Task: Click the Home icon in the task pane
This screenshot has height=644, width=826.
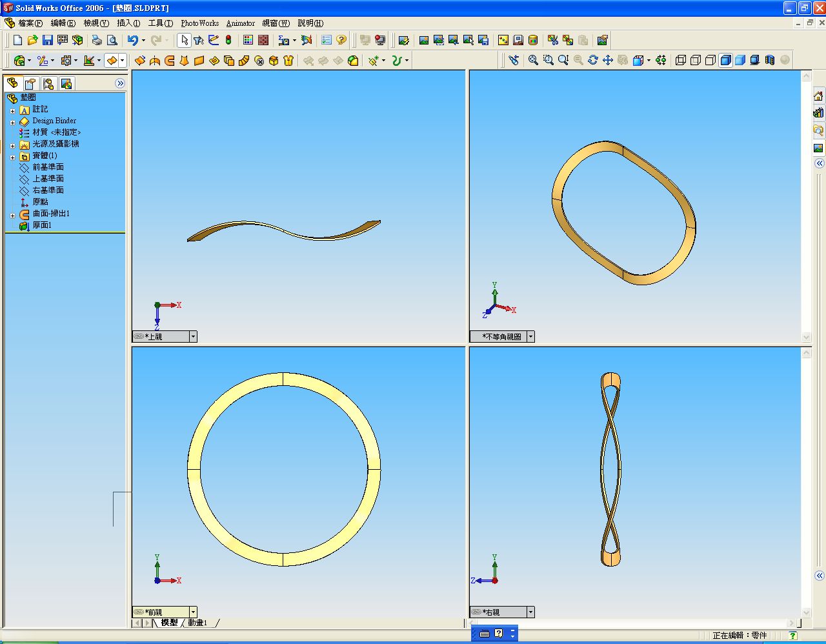Action: 818,96
